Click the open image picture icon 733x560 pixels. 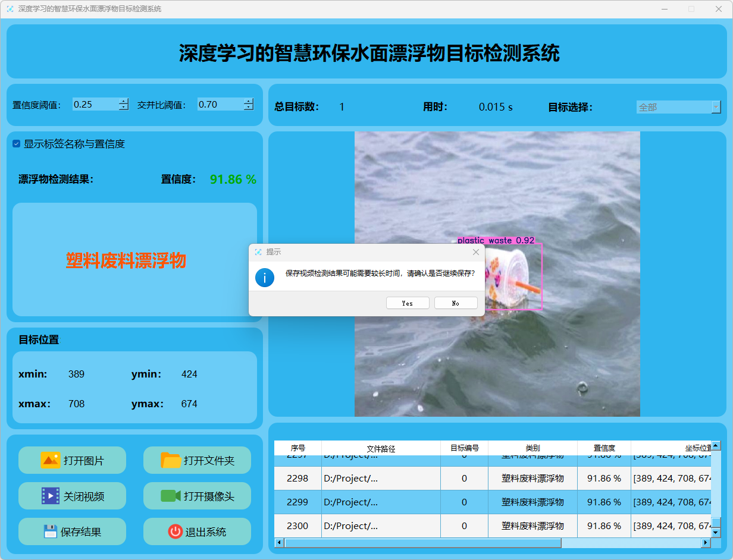[51, 460]
